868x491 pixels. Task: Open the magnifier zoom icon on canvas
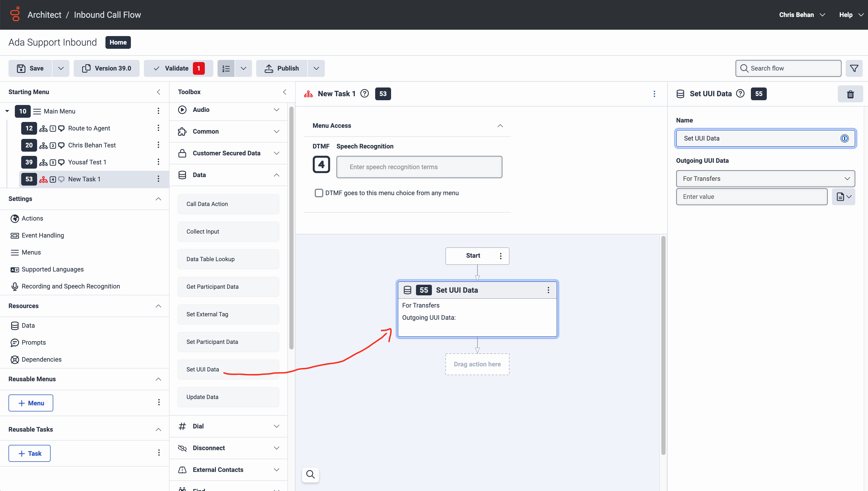coord(310,475)
